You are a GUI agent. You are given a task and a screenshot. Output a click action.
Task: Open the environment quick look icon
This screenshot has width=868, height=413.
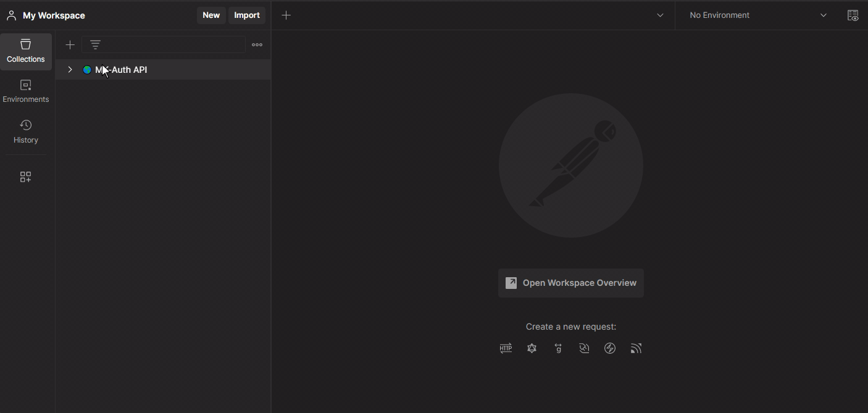(x=853, y=15)
